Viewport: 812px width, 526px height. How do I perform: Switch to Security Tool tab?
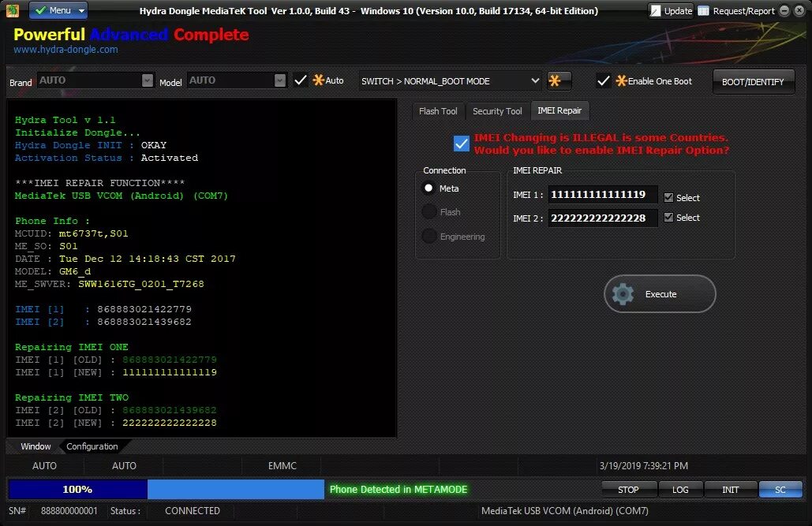[497, 111]
